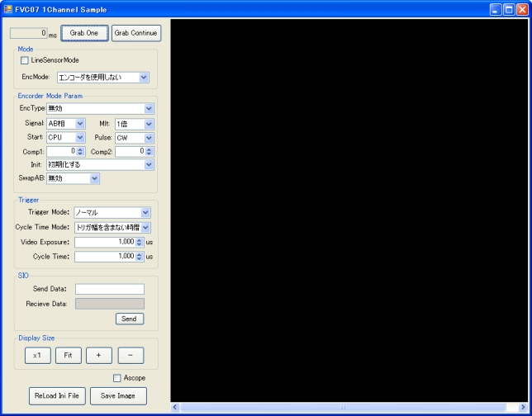Zoom in with the + button
The width and height of the screenshot is (532, 416).
coord(99,355)
